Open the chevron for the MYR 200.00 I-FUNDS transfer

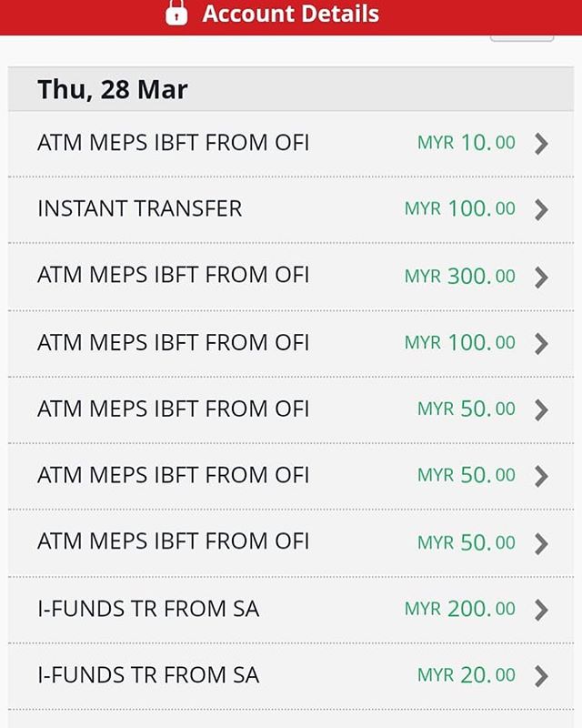(x=542, y=609)
